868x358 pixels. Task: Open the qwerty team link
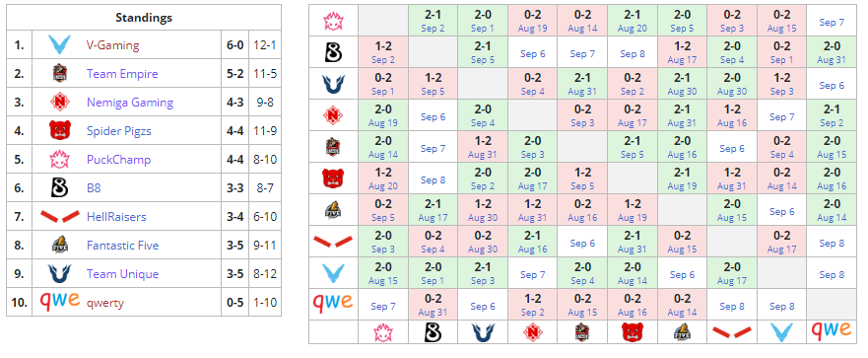[x=105, y=303]
